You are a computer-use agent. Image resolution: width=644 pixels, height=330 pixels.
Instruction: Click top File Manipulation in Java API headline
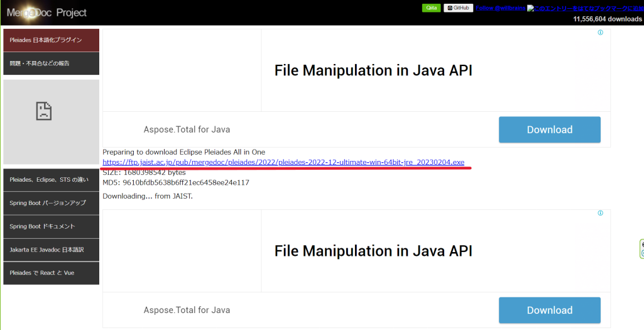[x=373, y=70]
